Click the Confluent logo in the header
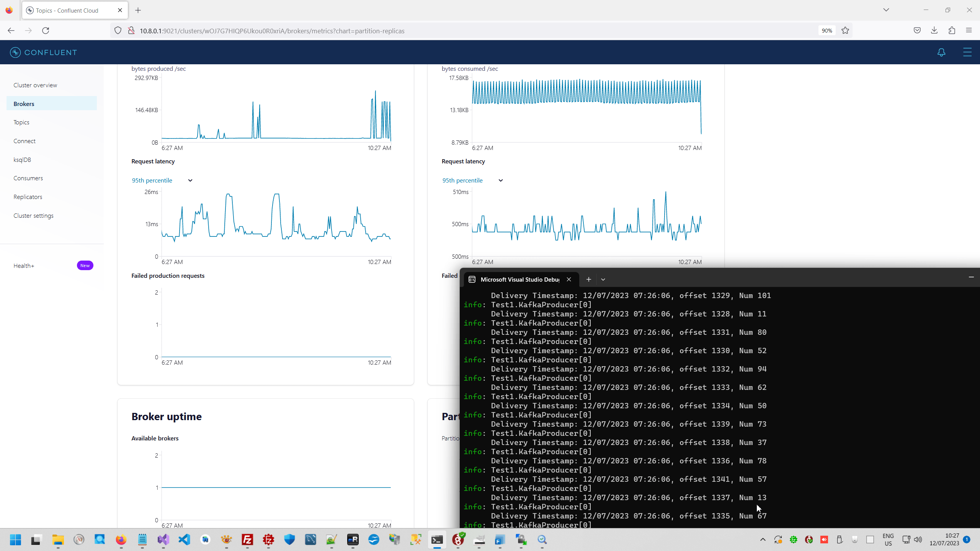 tap(42, 52)
